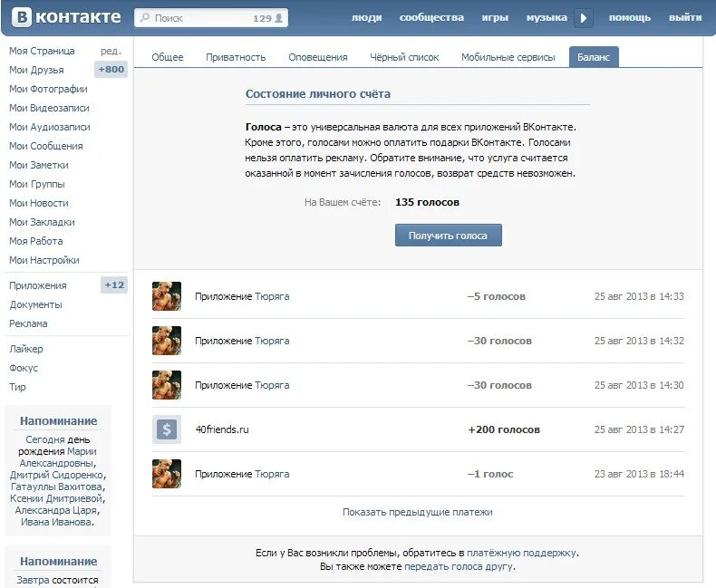This screenshot has width=716, height=588.
Task: Click Тюряга link in −5 голосов row
Action: 272,296
